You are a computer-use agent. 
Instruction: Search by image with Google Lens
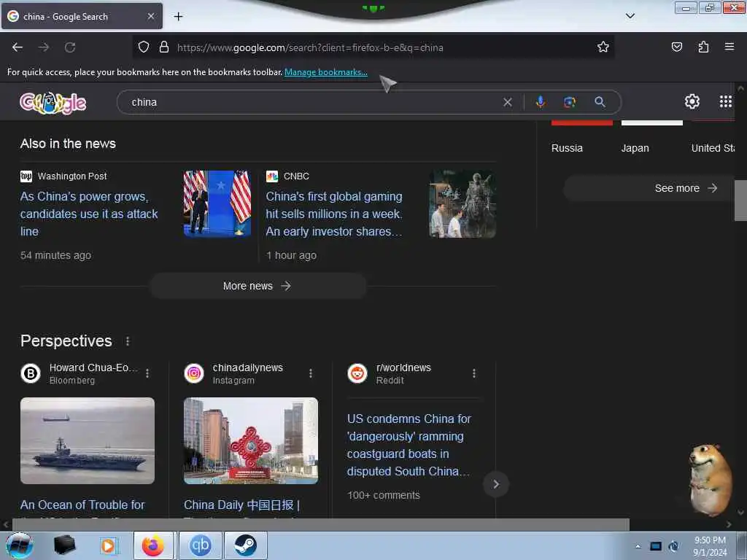click(x=570, y=102)
